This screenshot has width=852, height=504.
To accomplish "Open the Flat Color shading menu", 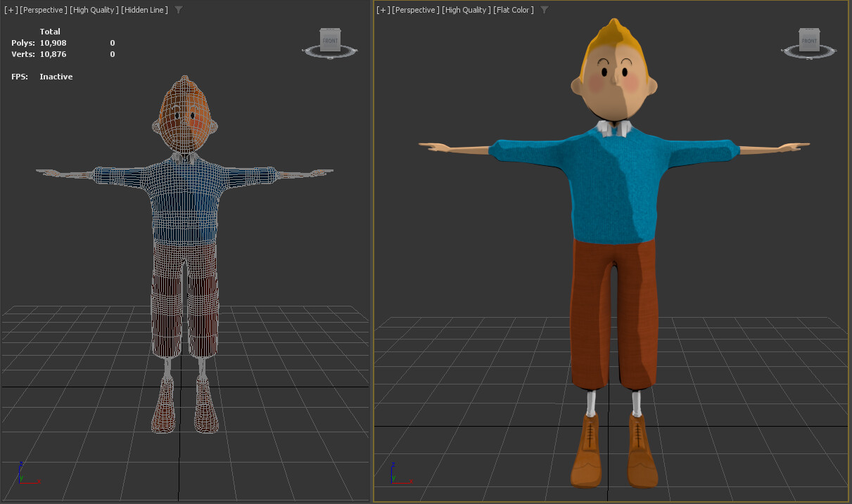I will click(x=514, y=10).
